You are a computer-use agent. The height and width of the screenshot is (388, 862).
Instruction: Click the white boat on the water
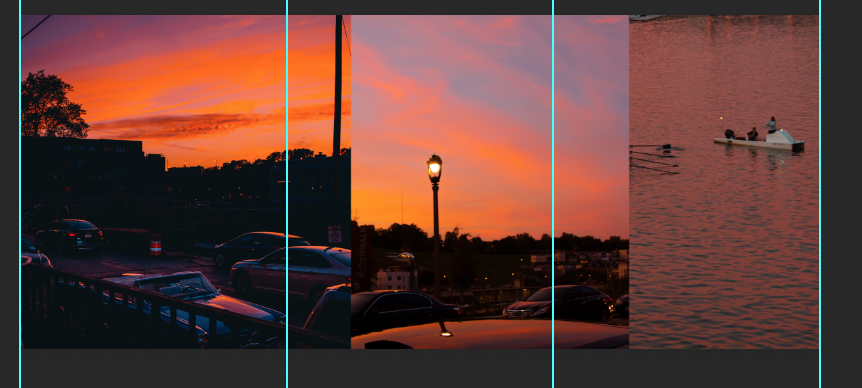[759, 141]
